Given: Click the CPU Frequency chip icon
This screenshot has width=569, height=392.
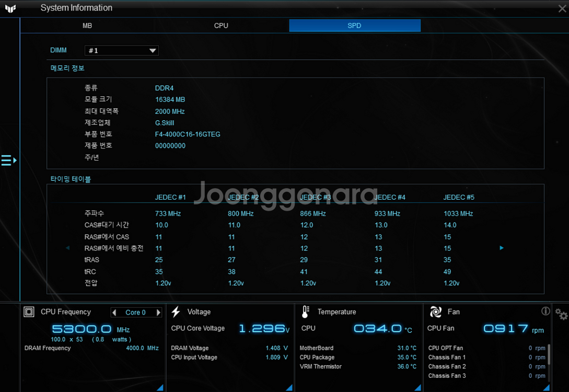Looking at the screenshot, I should tap(29, 312).
